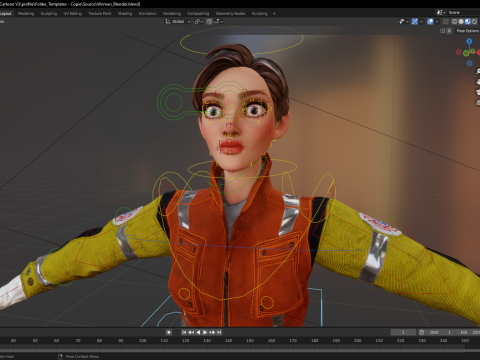The width and height of the screenshot is (480, 360).
Task: Switch to the Sculpting workspace tab
Action: coord(49,13)
